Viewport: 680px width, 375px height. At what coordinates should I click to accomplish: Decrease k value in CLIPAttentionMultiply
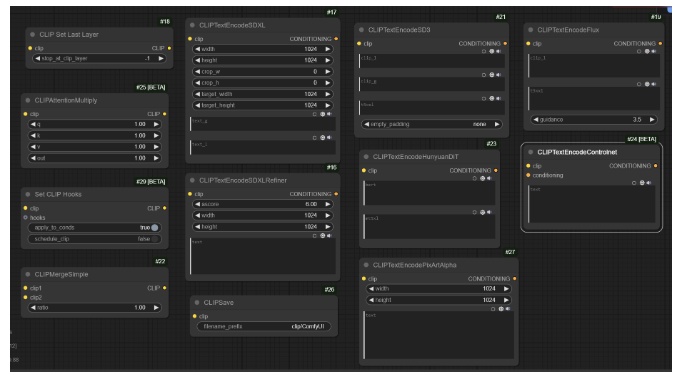(x=33, y=135)
